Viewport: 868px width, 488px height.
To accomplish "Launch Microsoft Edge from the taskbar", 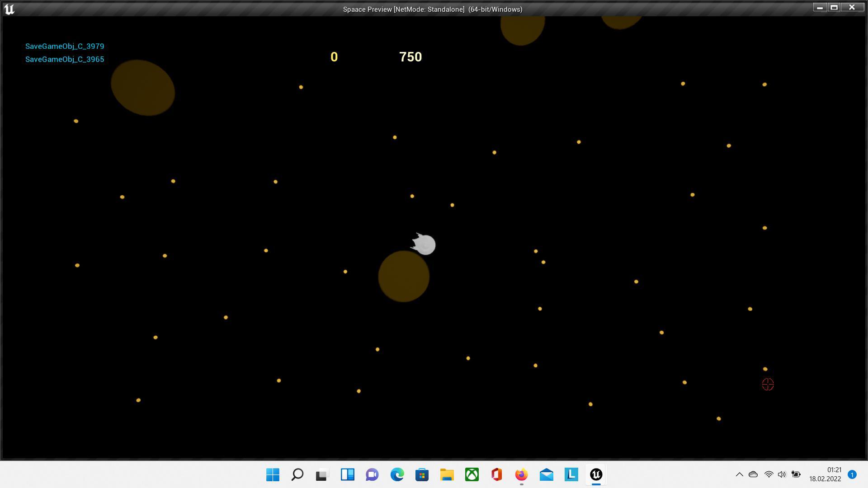I will click(396, 474).
